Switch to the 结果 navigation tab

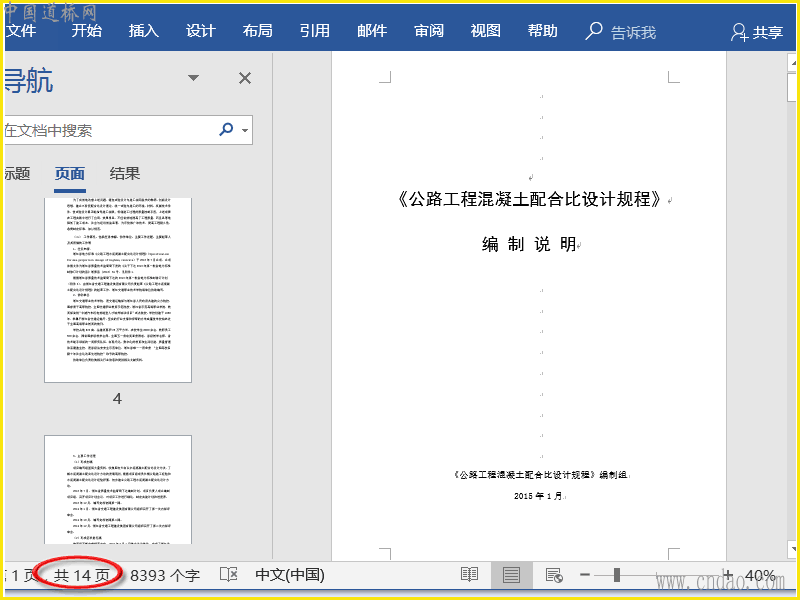(124, 173)
